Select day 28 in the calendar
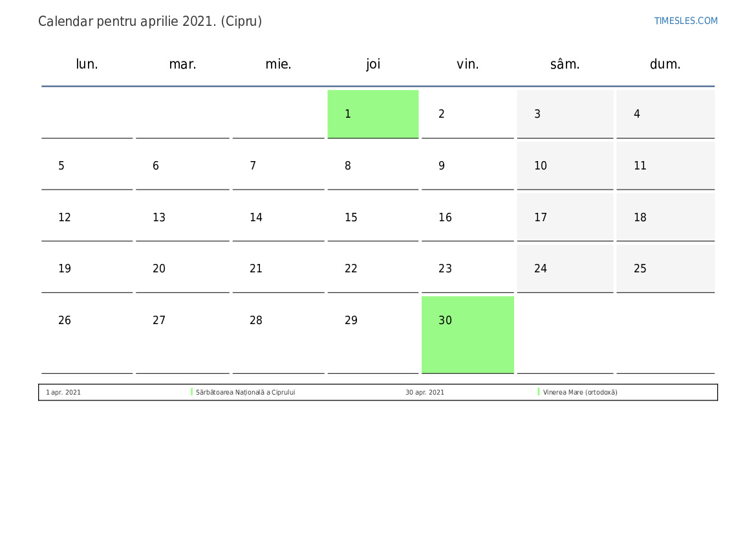756x535 pixels. [278, 320]
